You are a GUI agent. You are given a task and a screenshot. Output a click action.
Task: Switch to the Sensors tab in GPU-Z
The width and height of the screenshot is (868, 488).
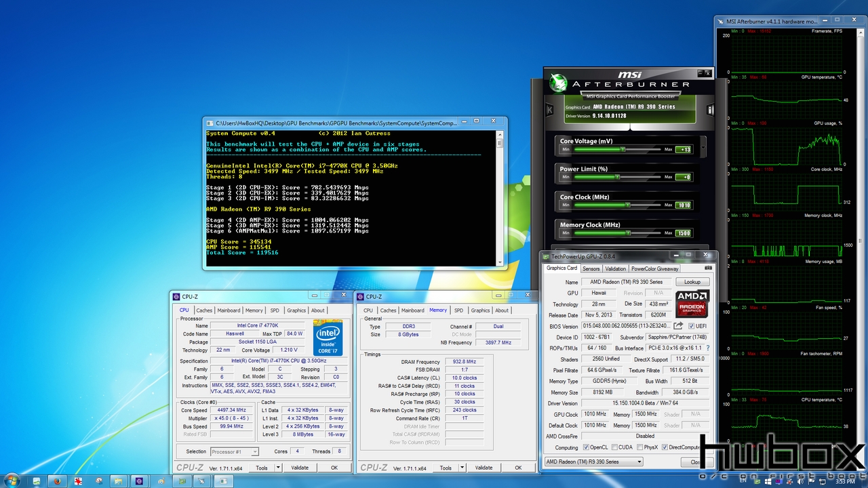click(591, 268)
